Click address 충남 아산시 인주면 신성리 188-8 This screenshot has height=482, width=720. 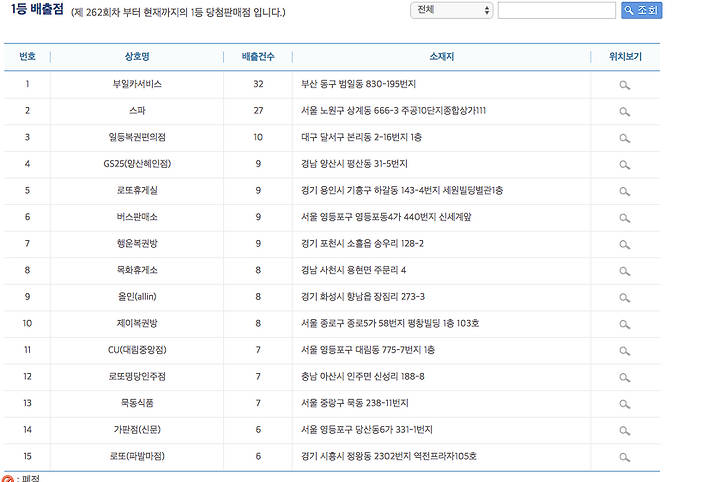click(x=362, y=377)
